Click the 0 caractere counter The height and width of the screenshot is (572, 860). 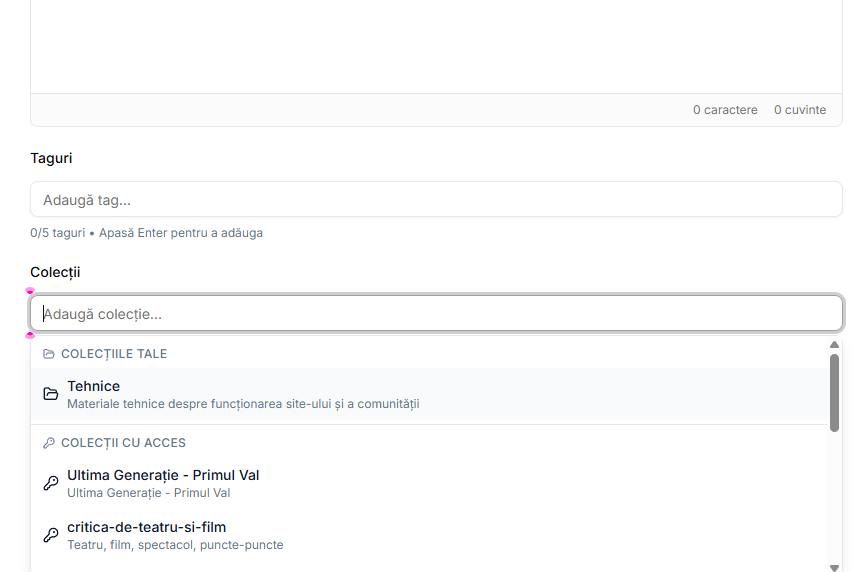725,110
